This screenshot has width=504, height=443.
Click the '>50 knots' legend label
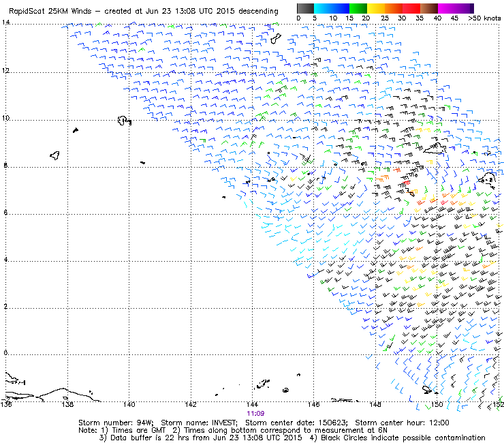pyautogui.click(x=484, y=18)
